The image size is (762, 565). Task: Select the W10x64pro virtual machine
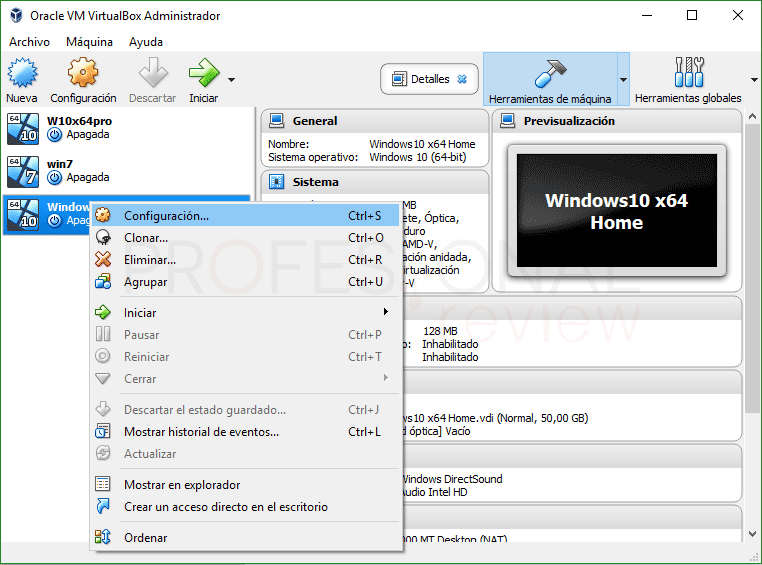click(127, 129)
